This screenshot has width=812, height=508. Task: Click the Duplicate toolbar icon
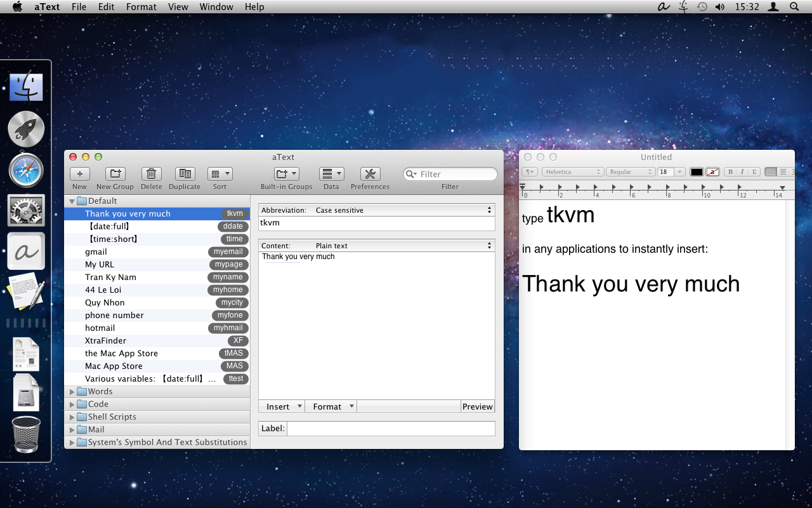tap(185, 174)
